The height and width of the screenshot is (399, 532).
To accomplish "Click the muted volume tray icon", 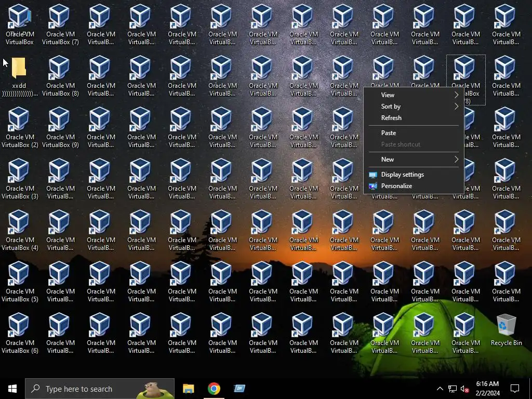I will pyautogui.click(x=465, y=389).
